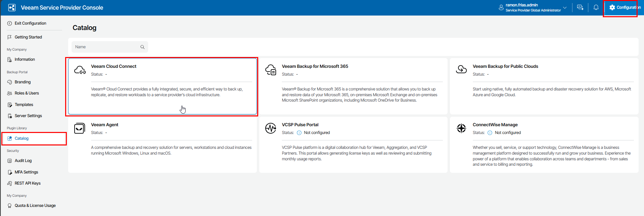Click Exit Configuration link
Viewport: 644px width, 216px height.
tap(30, 23)
